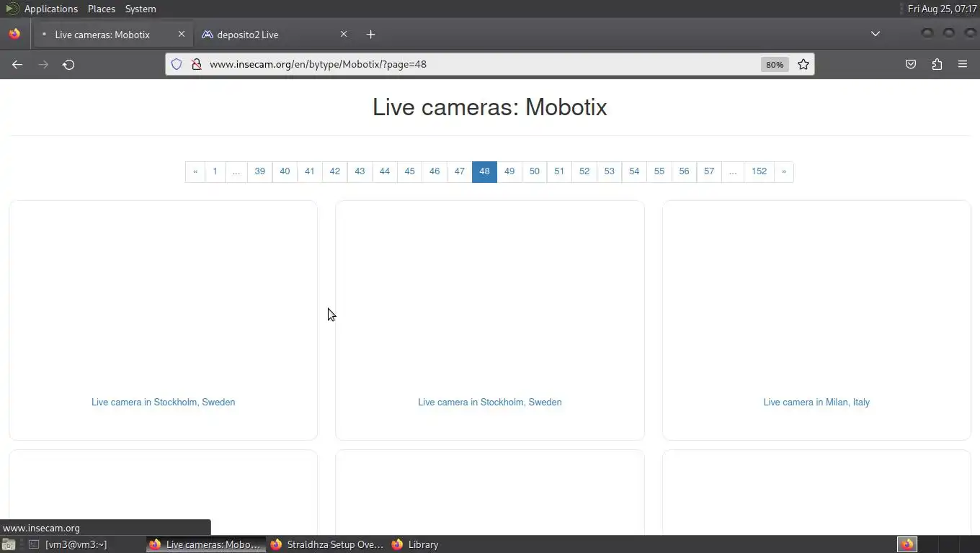
Task: Go to next page with » button
Action: point(784,171)
